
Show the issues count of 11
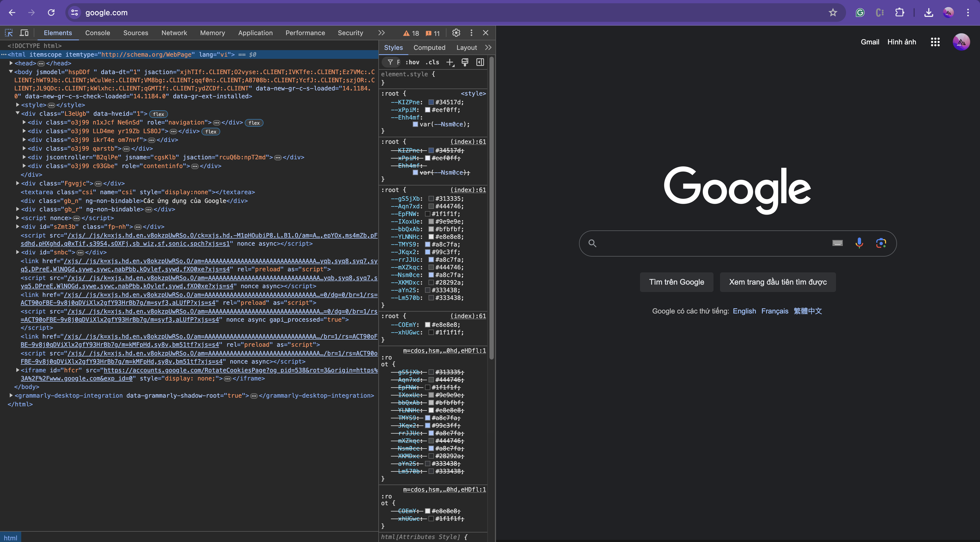(433, 33)
